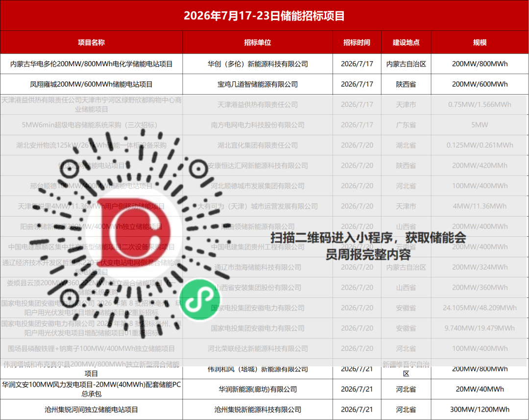
Task: Click the scale cell 24.105MW/48.209MWh
Action: pos(480,308)
